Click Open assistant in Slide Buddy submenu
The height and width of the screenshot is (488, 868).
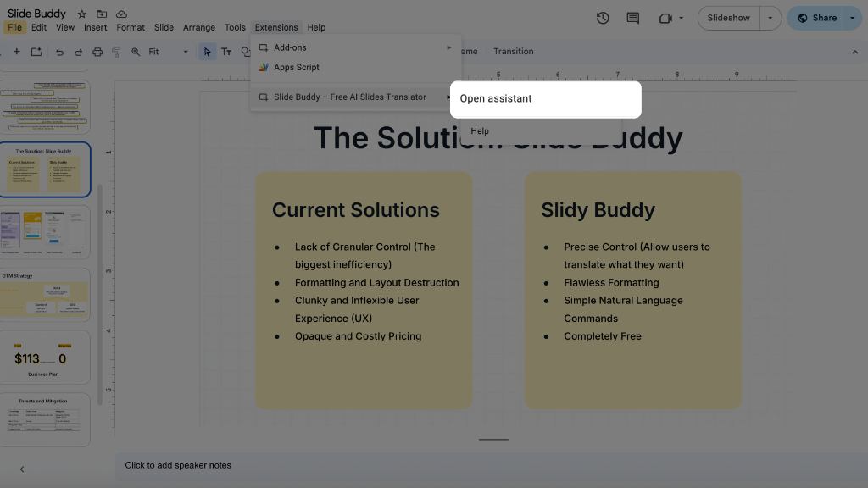click(x=494, y=99)
